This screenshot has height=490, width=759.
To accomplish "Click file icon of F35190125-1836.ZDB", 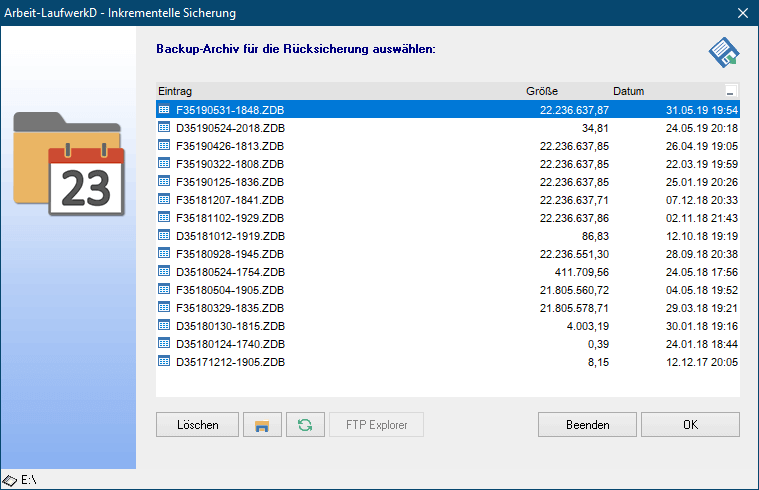I will (x=164, y=182).
